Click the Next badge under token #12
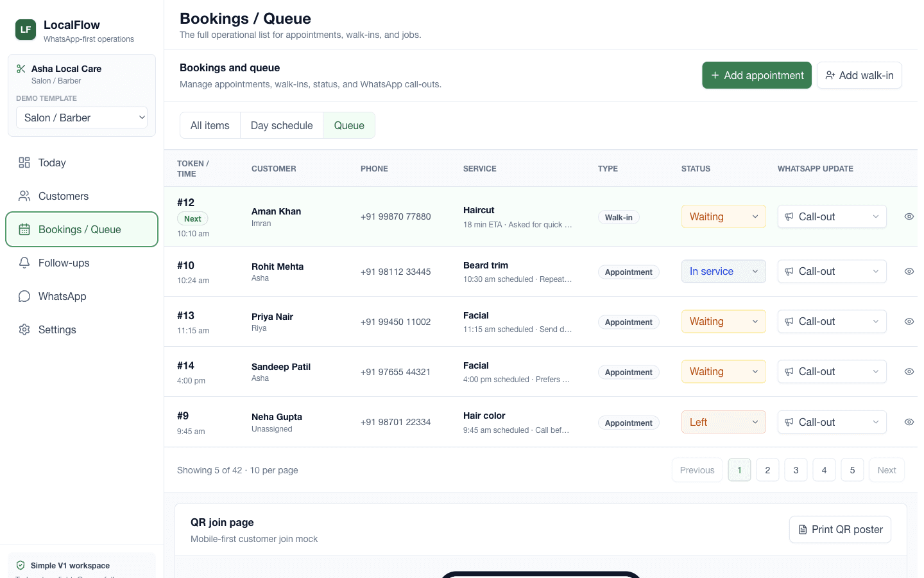The width and height of the screenshot is (924, 578). (193, 219)
